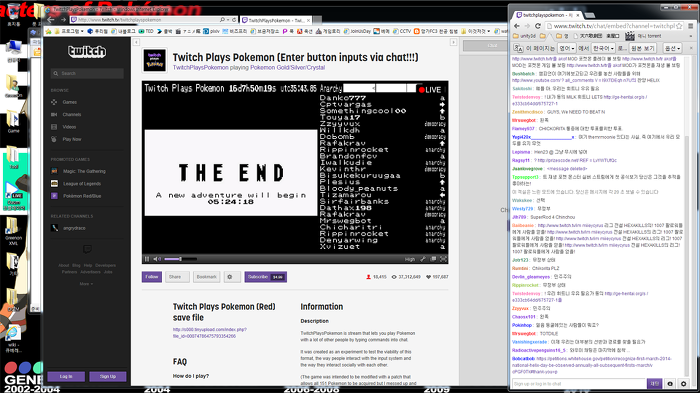Open the Magic: The Gathering promoted game
The width and height of the screenshot is (700, 393).
coord(84,171)
